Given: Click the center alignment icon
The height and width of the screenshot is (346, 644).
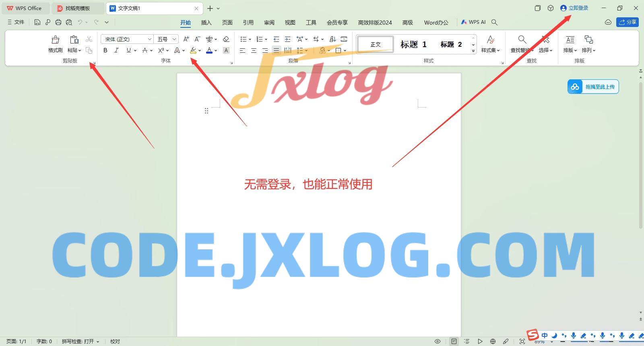Looking at the screenshot, I should click(x=254, y=50).
